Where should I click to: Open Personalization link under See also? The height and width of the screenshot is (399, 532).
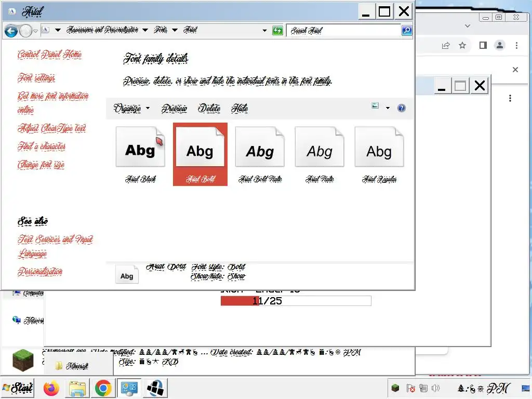tap(40, 271)
